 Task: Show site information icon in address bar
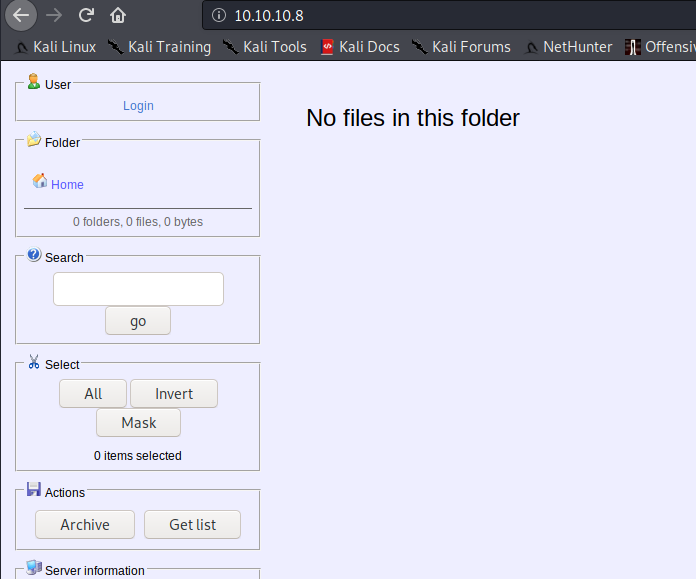(218, 16)
